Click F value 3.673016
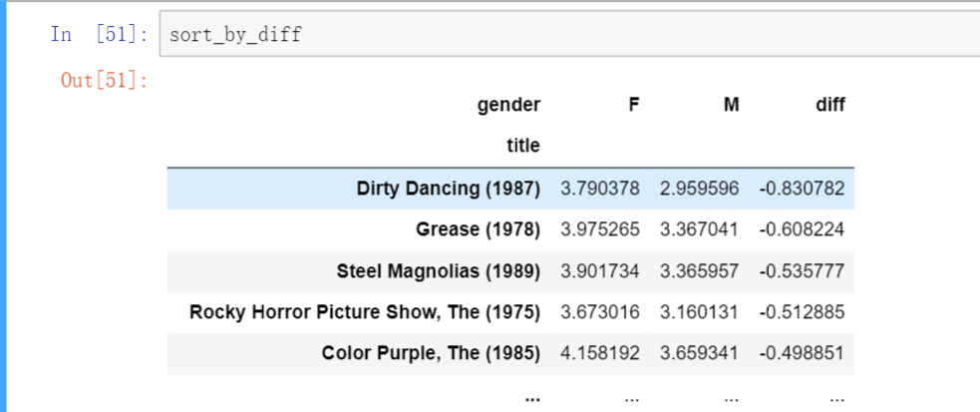Viewport: 980px width, 412px height. (x=600, y=312)
